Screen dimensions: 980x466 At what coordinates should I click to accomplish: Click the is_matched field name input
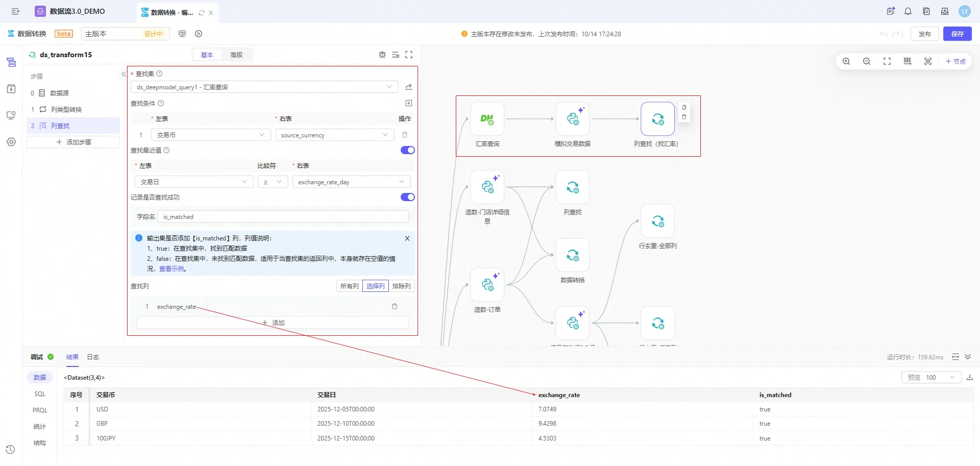[283, 216]
